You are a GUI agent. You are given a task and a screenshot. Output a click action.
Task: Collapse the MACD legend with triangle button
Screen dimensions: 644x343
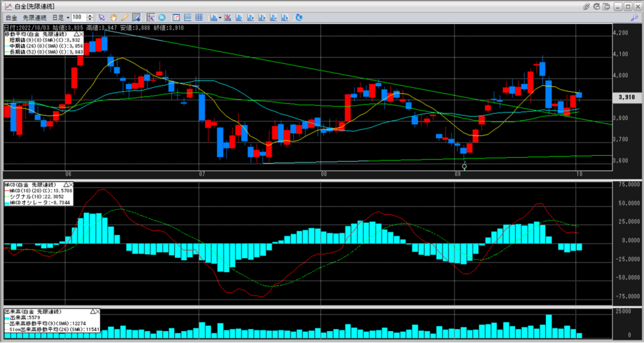pyautogui.click(x=65, y=185)
